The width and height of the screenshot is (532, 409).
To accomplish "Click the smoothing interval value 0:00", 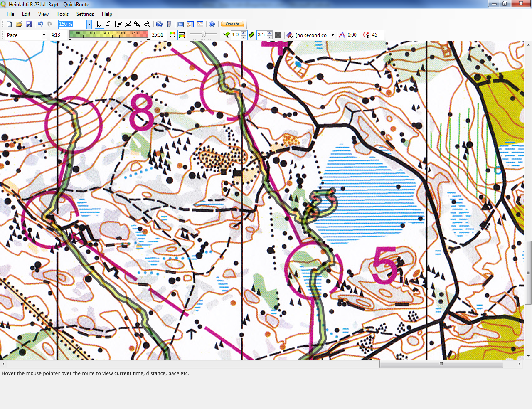I will pyautogui.click(x=352, y=35).
